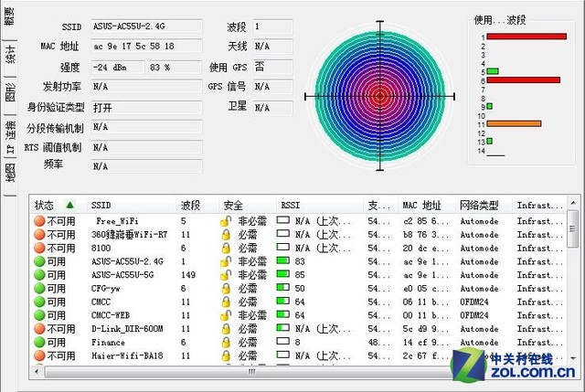Image resolution: width=585 pixels, height=392 pixels.
Task: Click the SSID field showing ASUS-AC55U-2.4G
Action: (x=146, y=26)
